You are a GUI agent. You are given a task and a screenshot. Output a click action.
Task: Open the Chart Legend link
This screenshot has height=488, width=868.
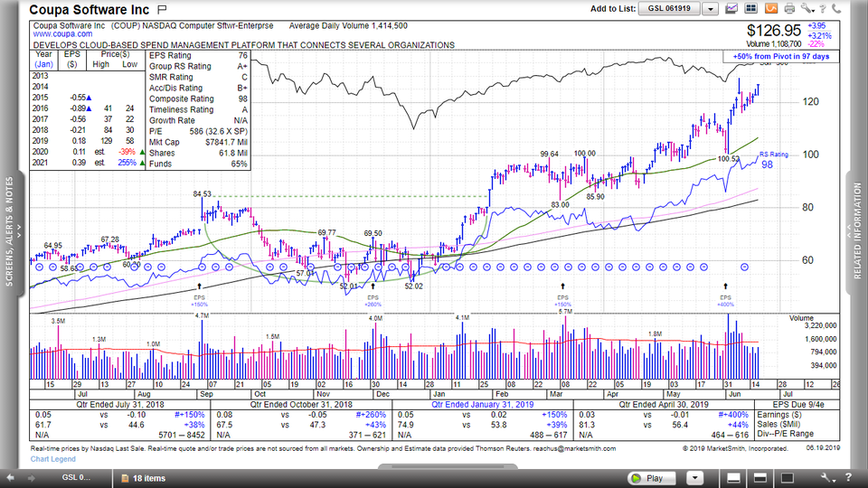[x=52, y=459]
